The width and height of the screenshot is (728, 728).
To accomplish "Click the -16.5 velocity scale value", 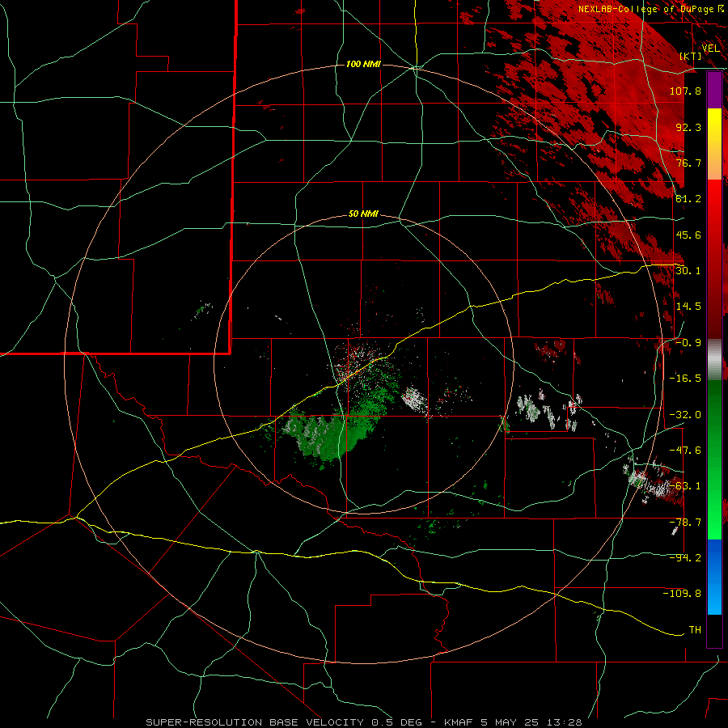I will [685, 379].
